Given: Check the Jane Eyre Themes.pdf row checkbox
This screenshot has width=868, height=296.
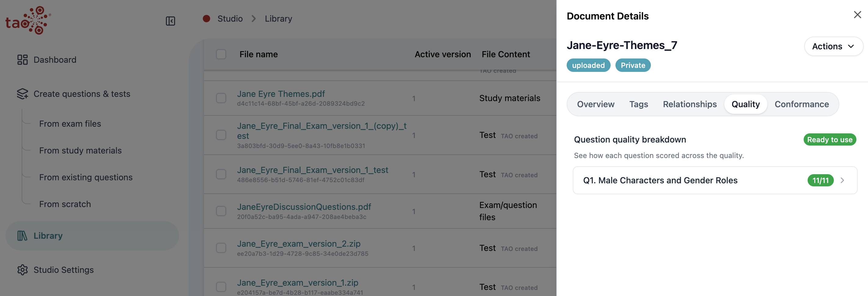Looking at the screenshot, I should pyautogui.click(x=221, y=98).
